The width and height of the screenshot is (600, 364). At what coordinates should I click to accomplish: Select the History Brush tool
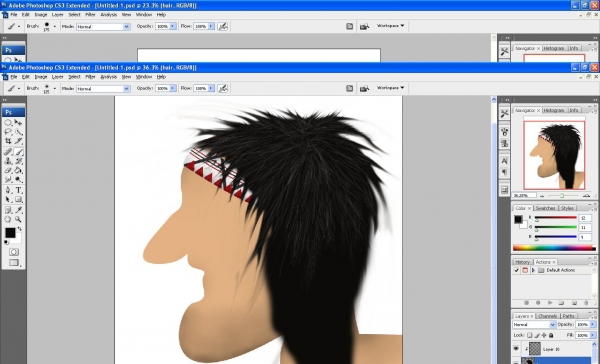click(x=18, y=161)
